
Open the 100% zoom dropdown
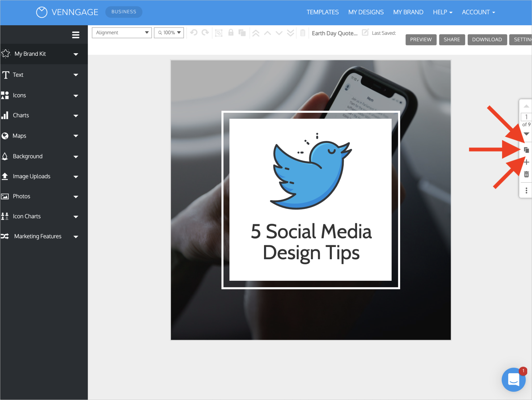pos(169,33)
